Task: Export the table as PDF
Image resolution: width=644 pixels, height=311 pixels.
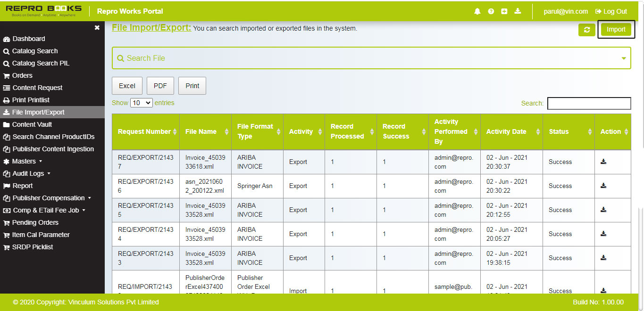Action: 160,85
